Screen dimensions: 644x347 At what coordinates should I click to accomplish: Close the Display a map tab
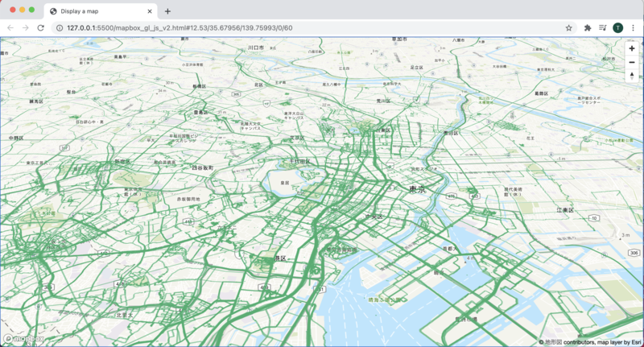(150, 11)
